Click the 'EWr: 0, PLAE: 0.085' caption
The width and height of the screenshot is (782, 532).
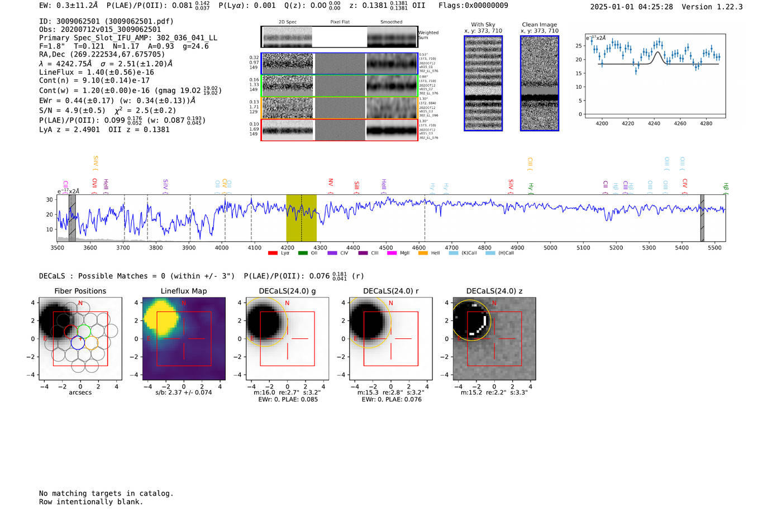(x=288, y=399)
